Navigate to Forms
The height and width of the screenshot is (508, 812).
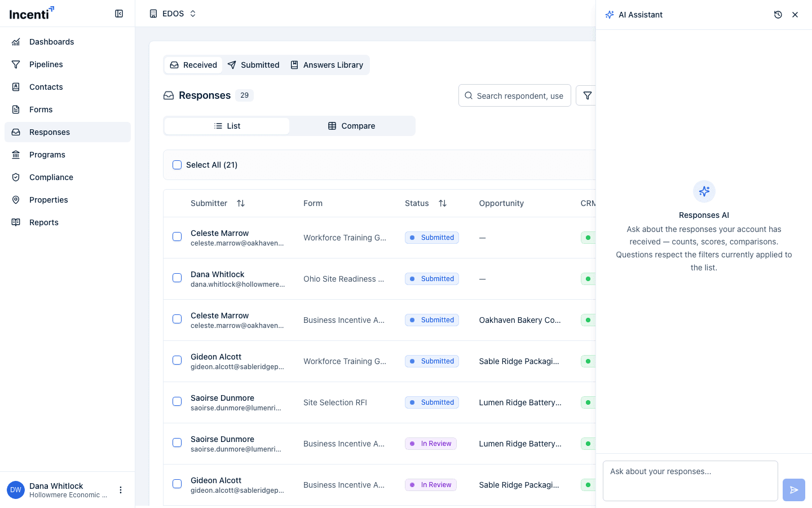68,110
